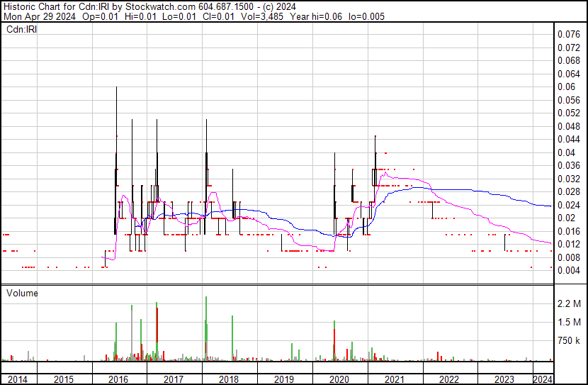This screenshot has height=385, width=588.
Task: Select the 0.076 top price axis label
Action: click(569, 34)
